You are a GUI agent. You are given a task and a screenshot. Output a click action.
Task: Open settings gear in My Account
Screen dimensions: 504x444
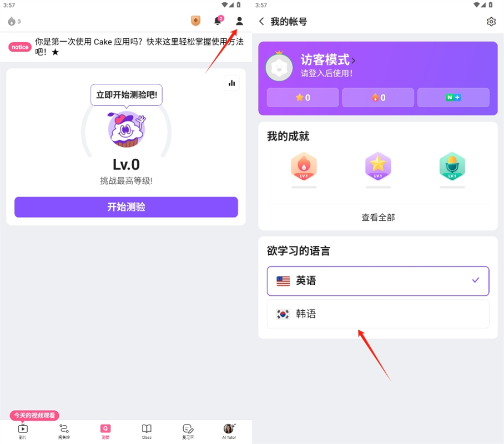[491, 22]
